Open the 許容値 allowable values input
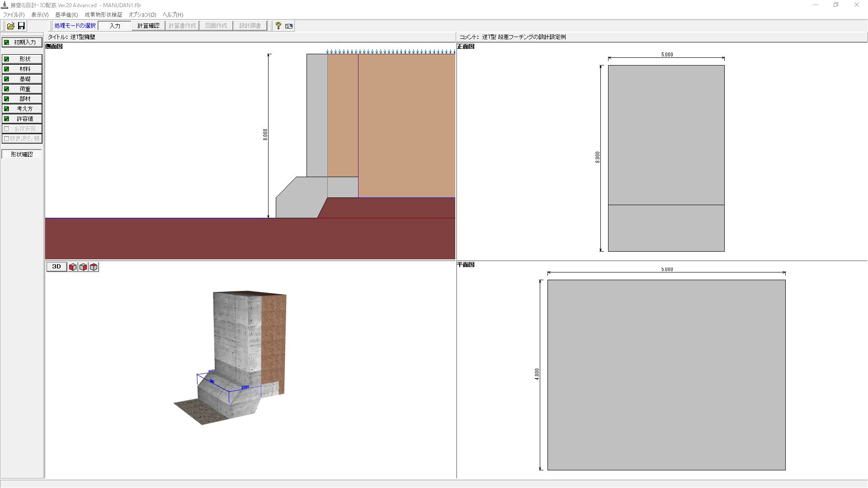This screenshot has width=868, height=488. (22, 119)
